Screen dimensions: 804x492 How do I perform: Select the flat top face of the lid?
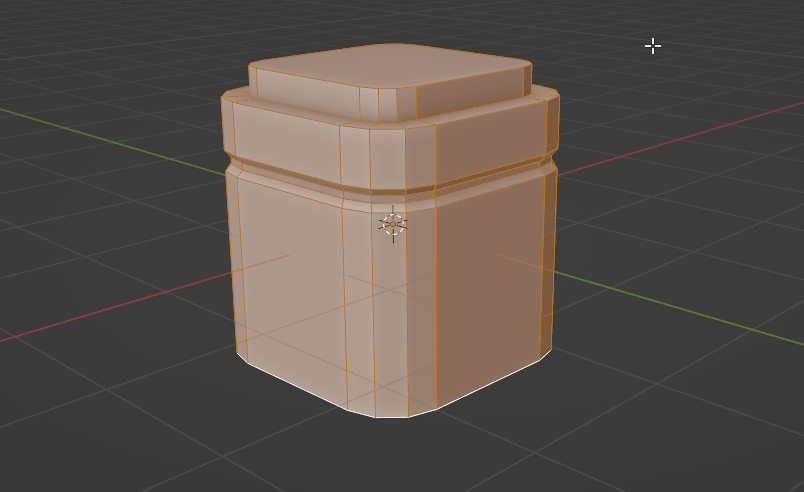pos(391,68)
